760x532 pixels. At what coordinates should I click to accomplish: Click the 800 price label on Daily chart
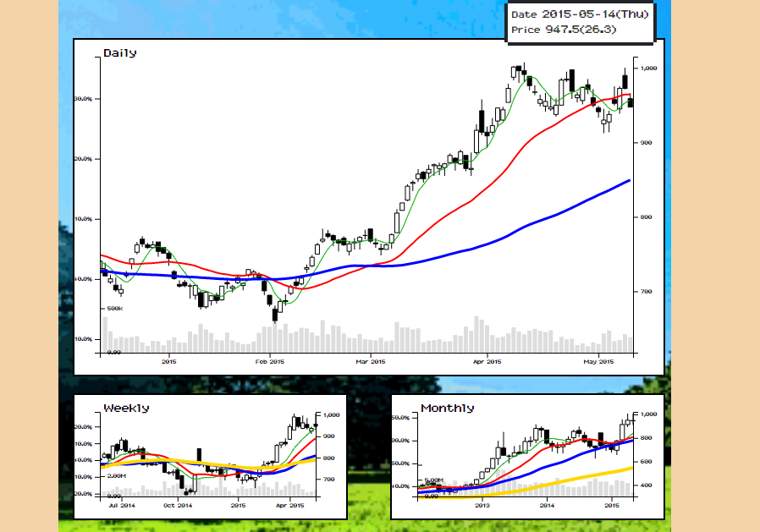(647, 217)
